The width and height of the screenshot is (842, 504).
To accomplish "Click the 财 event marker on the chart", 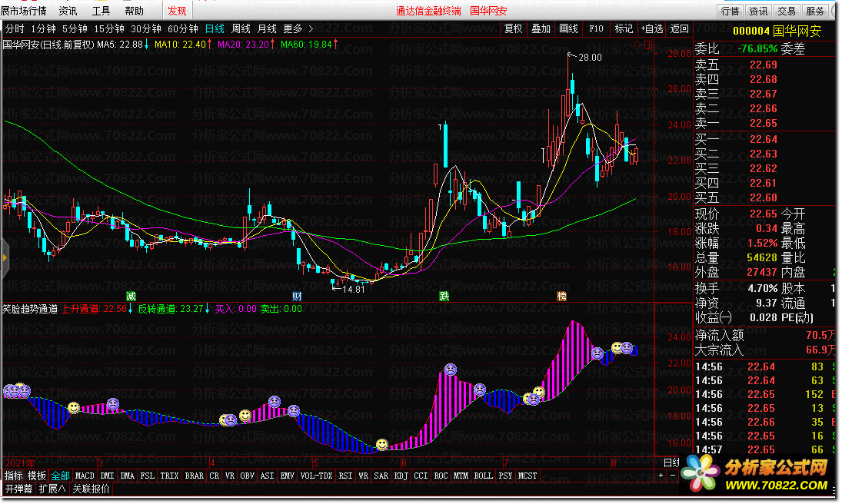I will click(x=297, y=297).
